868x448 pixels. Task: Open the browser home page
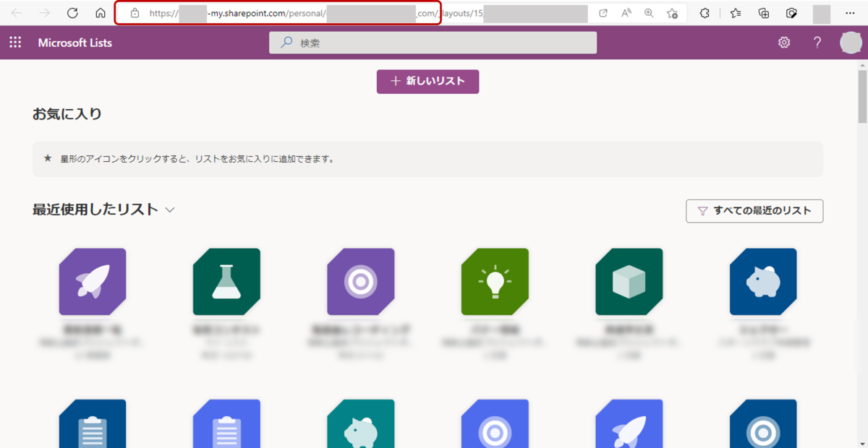101,13
